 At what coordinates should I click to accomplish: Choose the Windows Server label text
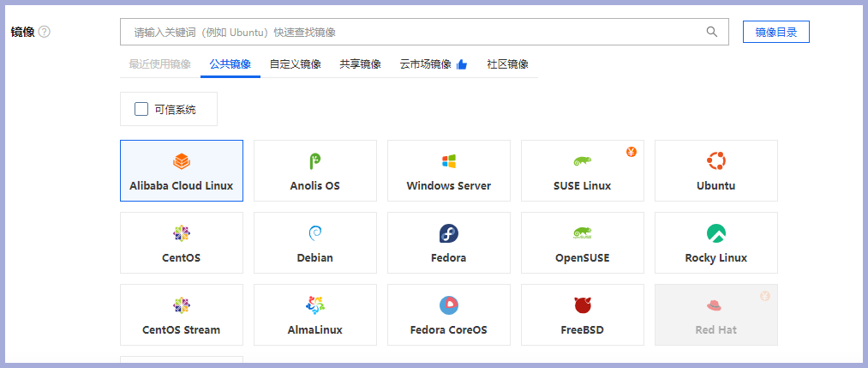(x=448, y=185)
